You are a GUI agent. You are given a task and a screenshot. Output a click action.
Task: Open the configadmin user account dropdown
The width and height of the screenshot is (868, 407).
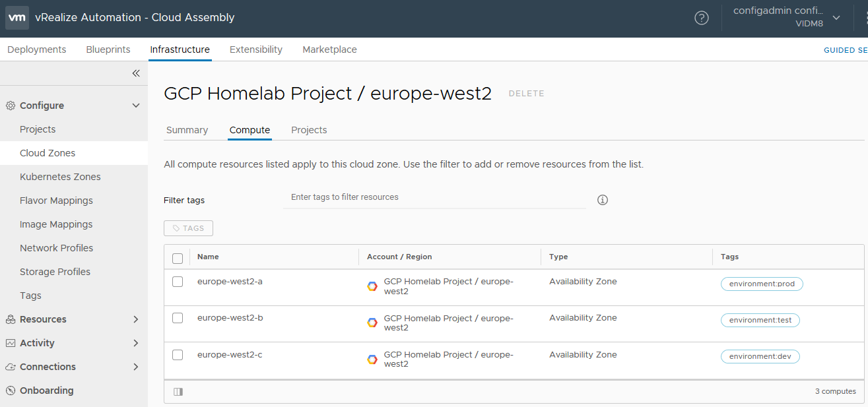[787, 17]
